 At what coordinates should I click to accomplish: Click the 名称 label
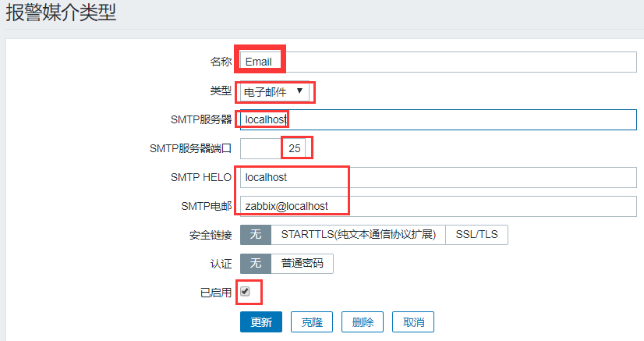(221, 62)
